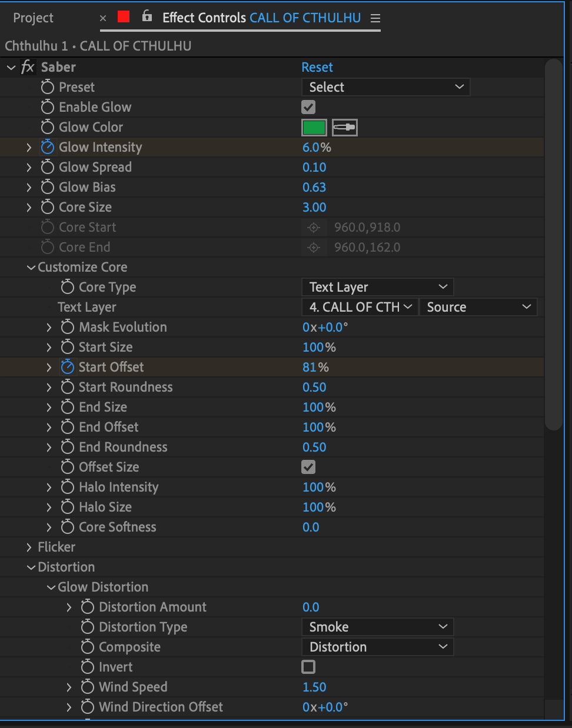Toggle the panel lock icon
This screenshot has height=728, width=572.
[x=147, y=16]
